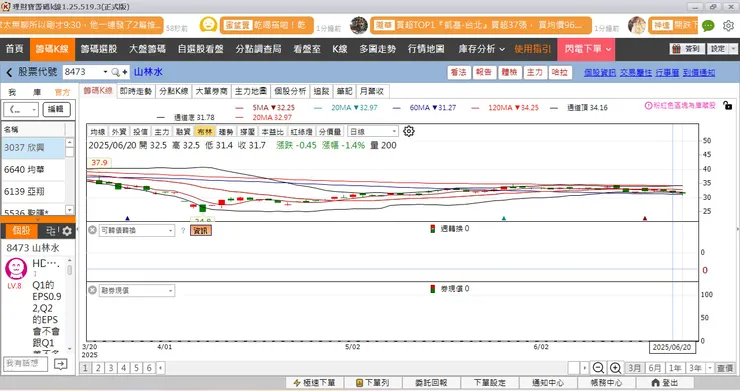
Task: Switch to the 主力地圖 tab
Action: (x=251, y=91)
